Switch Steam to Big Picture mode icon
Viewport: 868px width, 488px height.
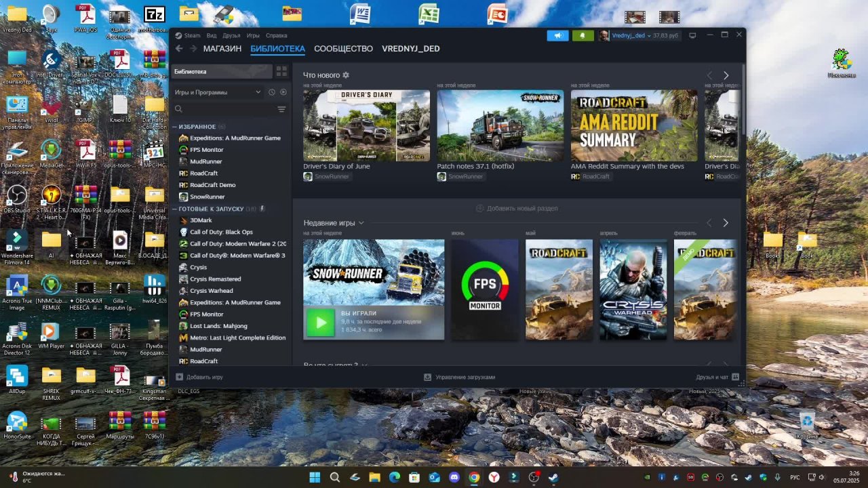pyautogui.click(x=692, y=35)
